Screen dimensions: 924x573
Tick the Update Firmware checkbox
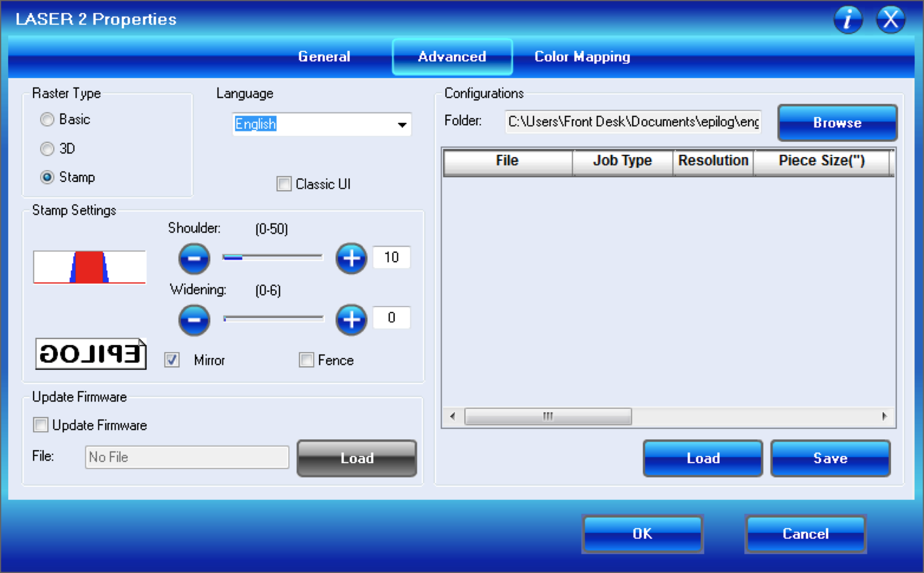point(41,425)
